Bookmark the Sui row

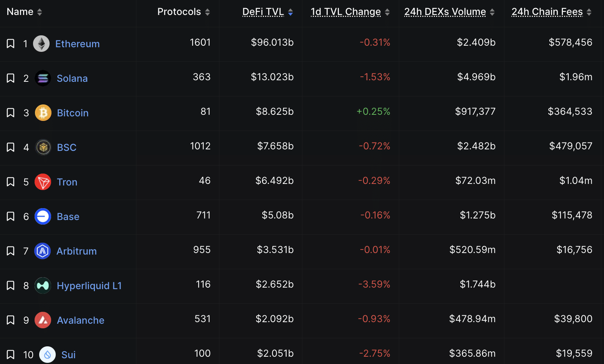pos(10,354)
